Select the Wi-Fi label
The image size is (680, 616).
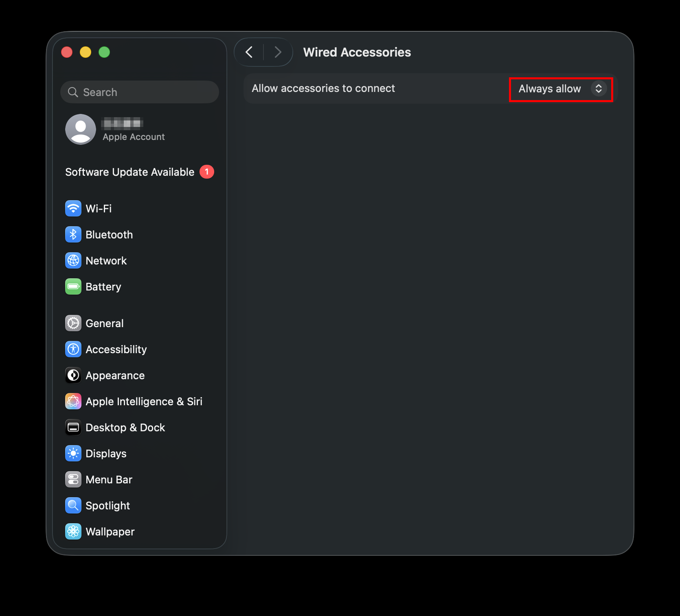[x=99, y=209]
